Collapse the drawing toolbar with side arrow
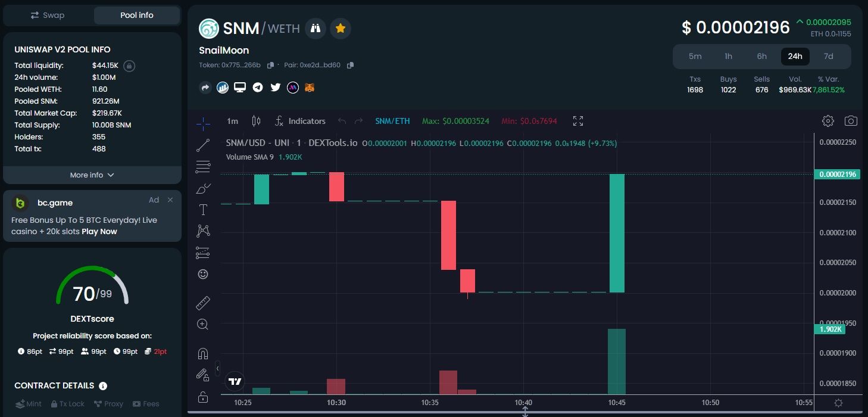This screenshot has width=868, height=417. click(217, 368)
